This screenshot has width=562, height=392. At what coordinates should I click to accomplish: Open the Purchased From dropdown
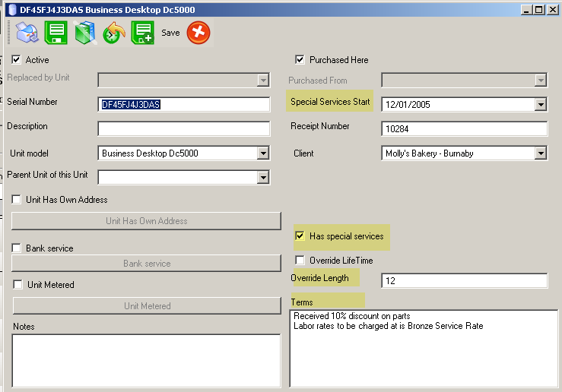[x=541, y=81]
